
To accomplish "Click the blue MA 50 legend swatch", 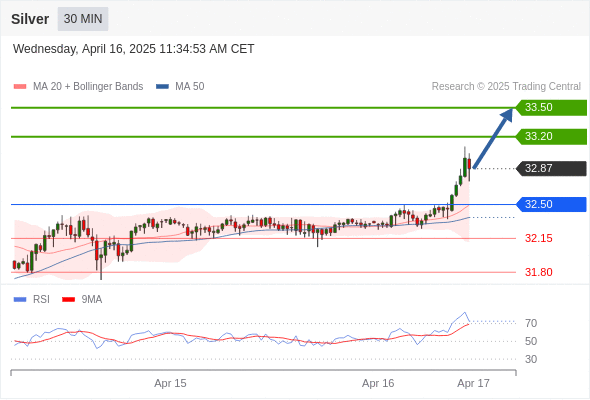I will [162, 87].
